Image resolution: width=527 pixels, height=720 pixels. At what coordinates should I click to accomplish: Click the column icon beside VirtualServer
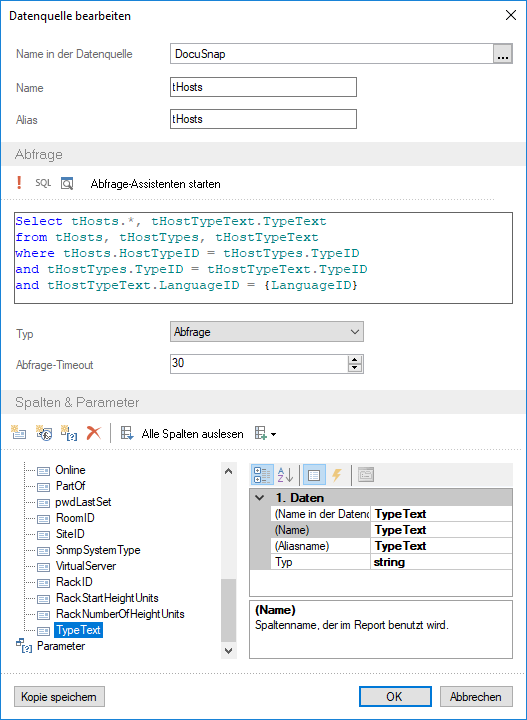coord(44,567)
